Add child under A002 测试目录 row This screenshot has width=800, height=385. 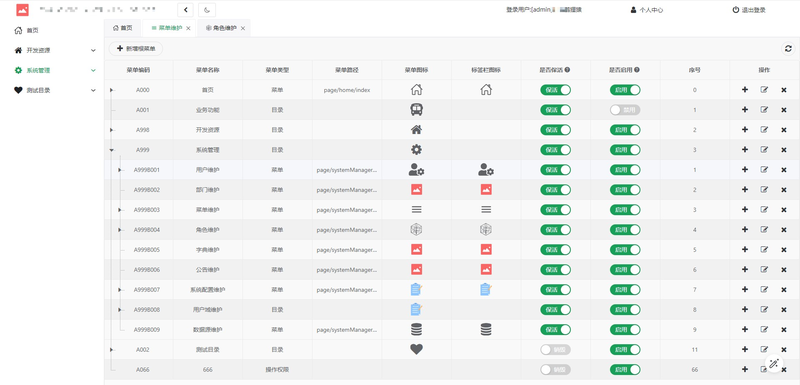(x=744, y=349)
